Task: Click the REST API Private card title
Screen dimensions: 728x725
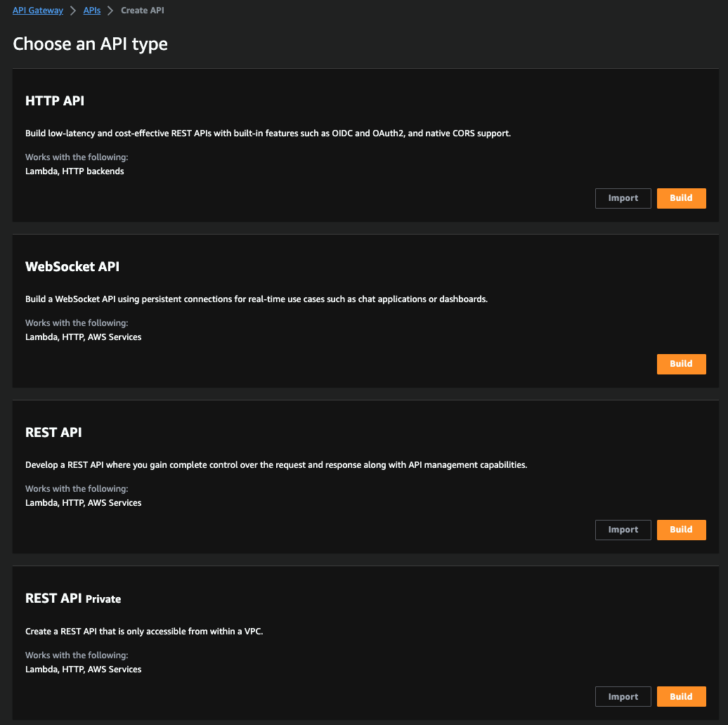Action: point(73,599)
